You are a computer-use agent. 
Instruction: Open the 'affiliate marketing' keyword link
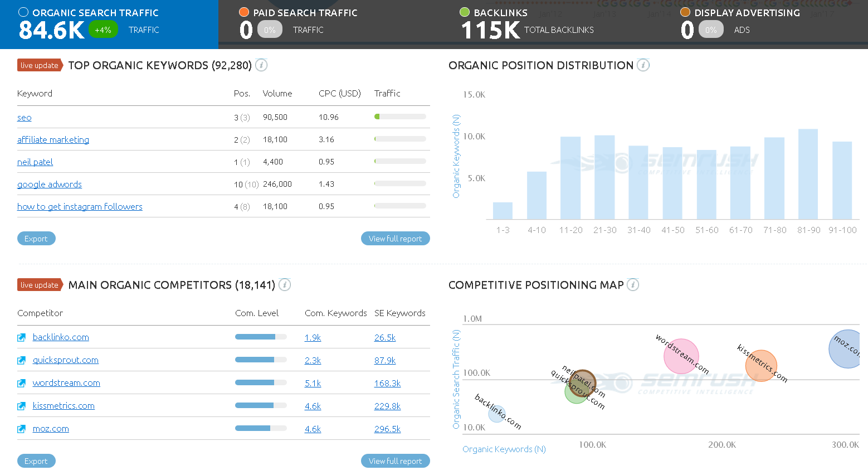tap(53, 140)
